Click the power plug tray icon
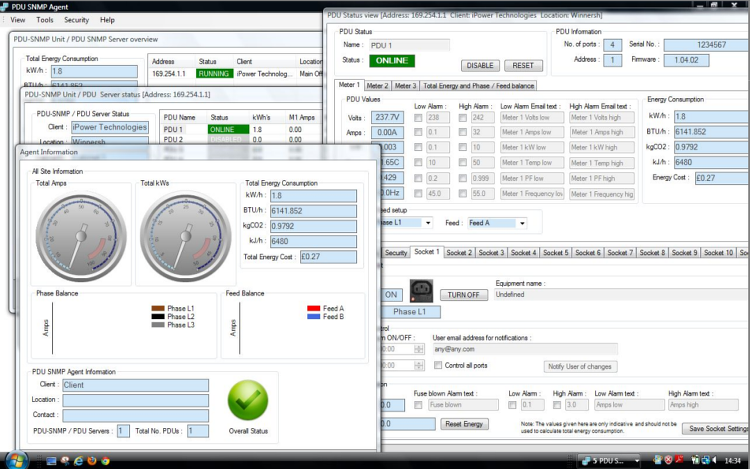 (x=695, y=460)
